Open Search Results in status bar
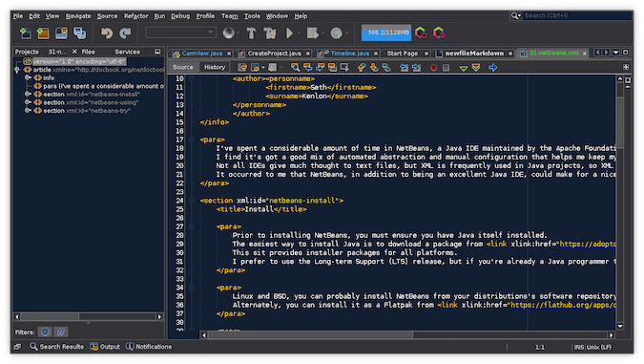This screenshot has height=364, width=644. [x=56, y=347]
